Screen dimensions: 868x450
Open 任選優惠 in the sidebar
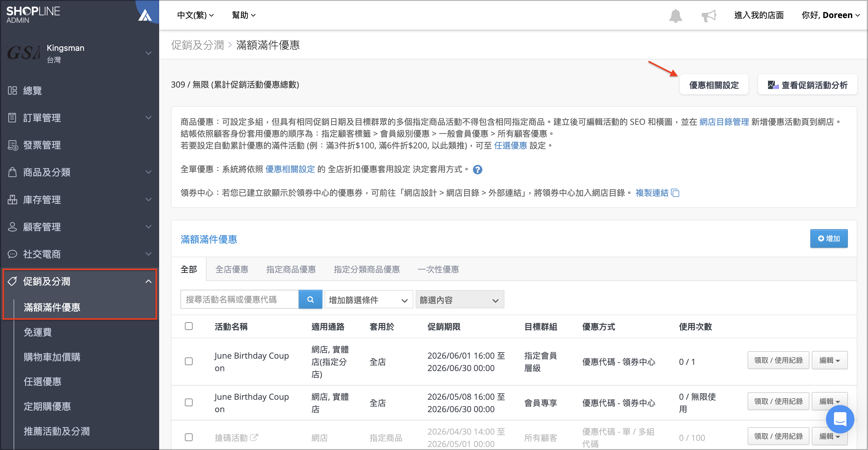coord(43,381)
